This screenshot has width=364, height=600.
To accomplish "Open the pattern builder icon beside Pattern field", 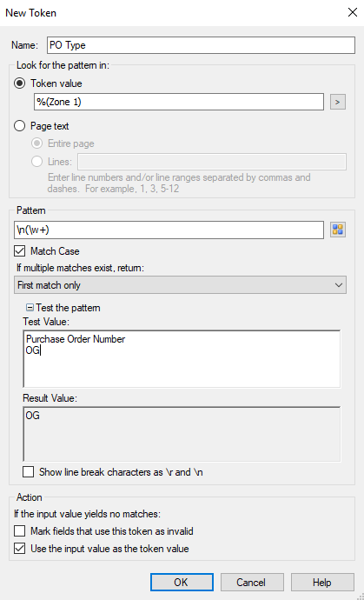I will click(x=338, y=230).
